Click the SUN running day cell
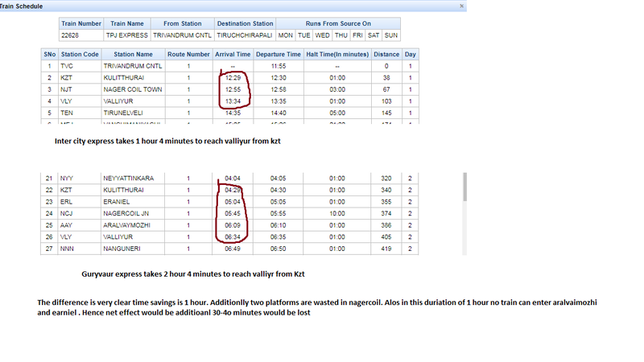Viewport: 644px width, 362px height. click(391, 35)
